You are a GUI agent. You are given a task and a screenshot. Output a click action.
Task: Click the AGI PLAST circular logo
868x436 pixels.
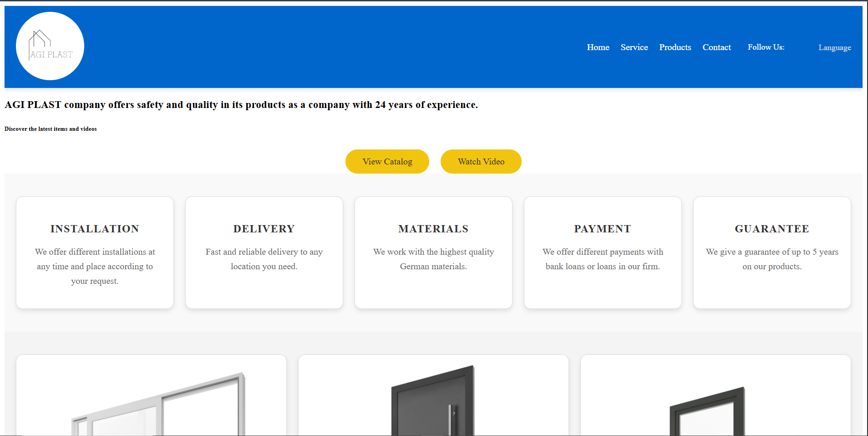pyautogui.click(x=50, y=46)
